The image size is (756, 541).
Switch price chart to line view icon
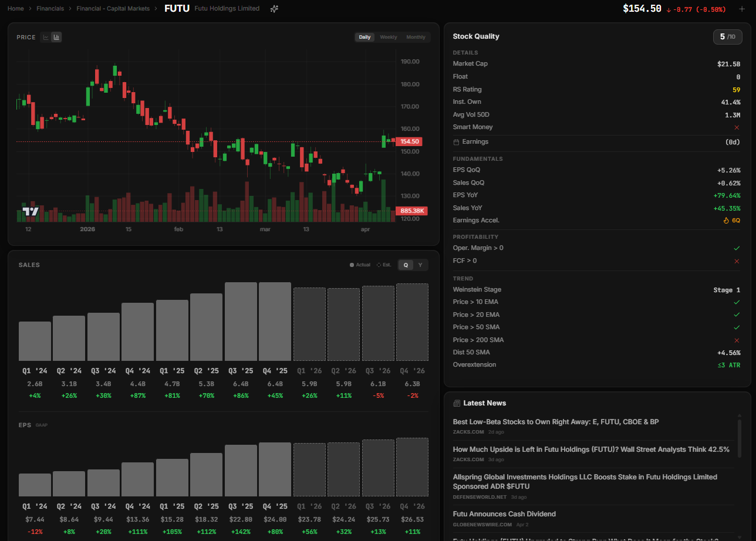46,37
